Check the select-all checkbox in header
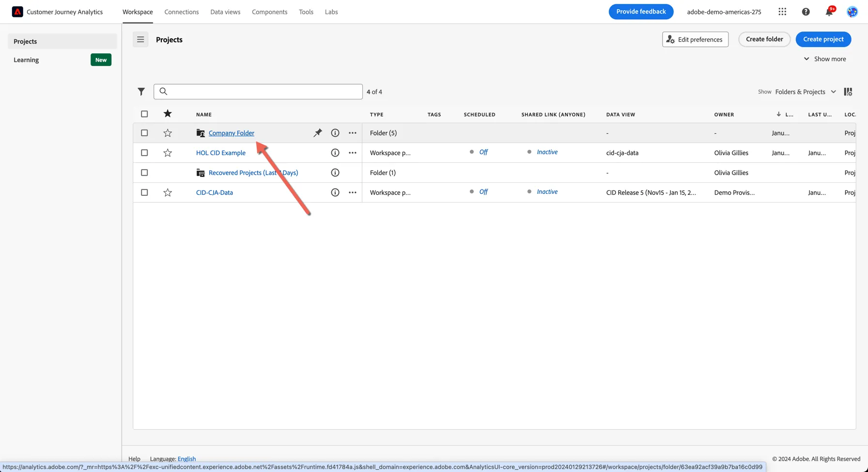 (144, 114)
